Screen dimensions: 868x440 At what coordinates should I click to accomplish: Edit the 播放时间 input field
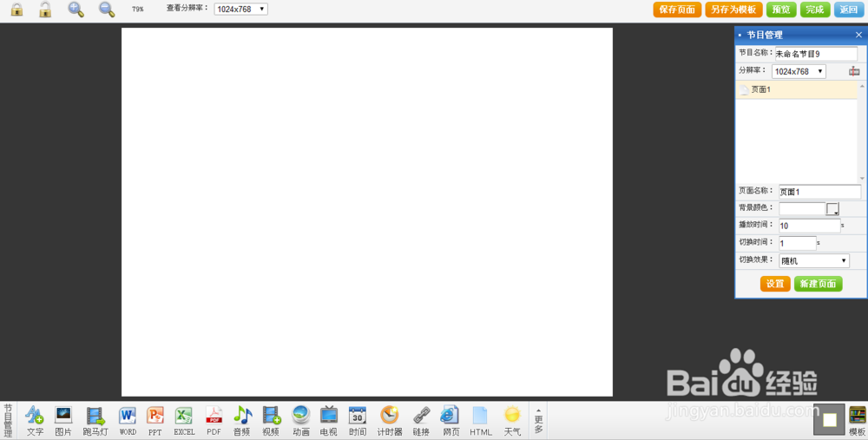click(x=809, y=226)
